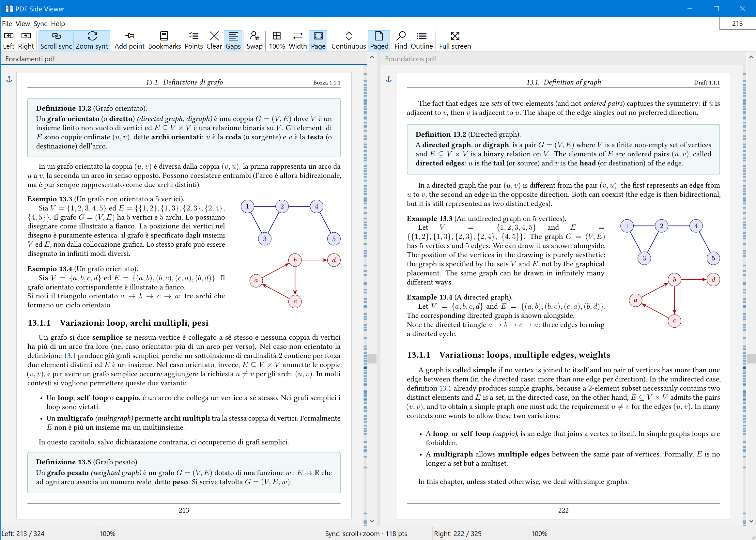Screen dimensions: 756x540
Task: Click 'Example 13.4' heading in right document
Action: pos(429,297)
